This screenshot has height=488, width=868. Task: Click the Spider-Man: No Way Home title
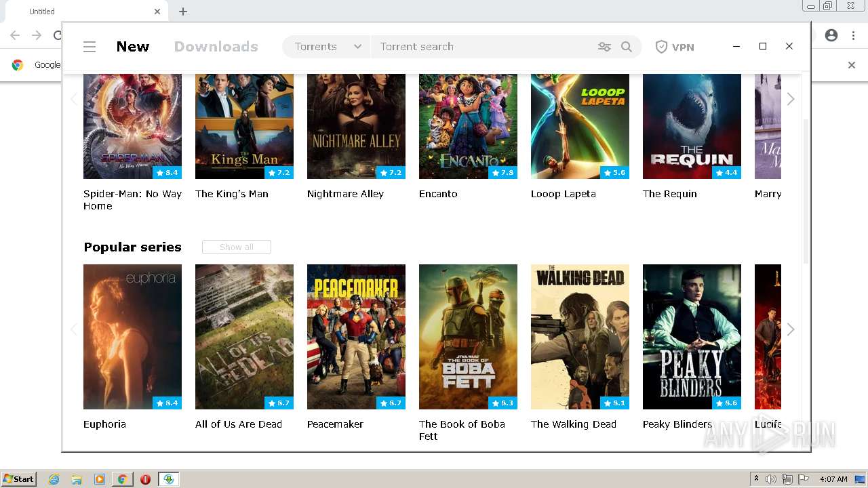tap(132, 200)
